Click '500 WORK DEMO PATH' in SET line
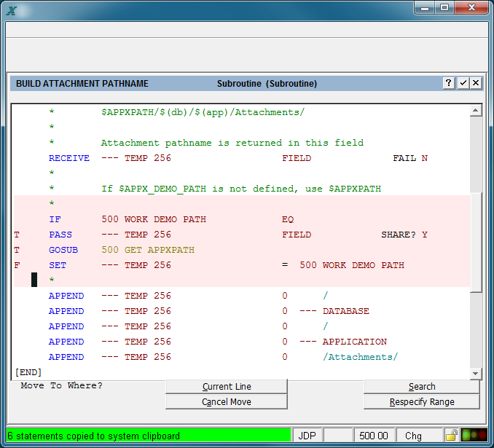Viewport: 494px width, 448px height. click(x=352, y=265)
